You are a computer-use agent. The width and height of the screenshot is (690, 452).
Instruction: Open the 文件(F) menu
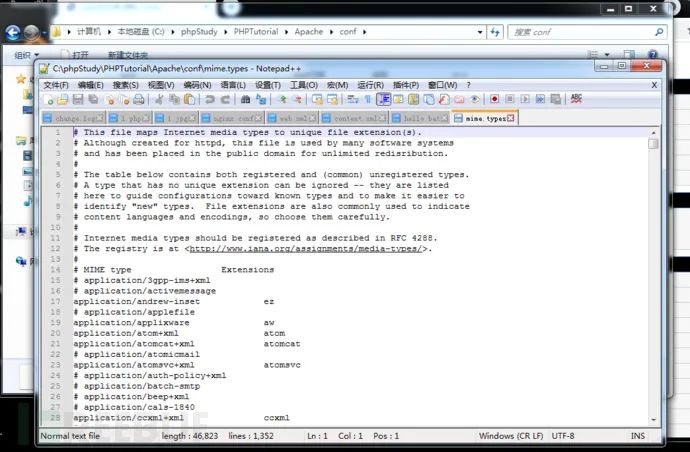tap(56, 85)
